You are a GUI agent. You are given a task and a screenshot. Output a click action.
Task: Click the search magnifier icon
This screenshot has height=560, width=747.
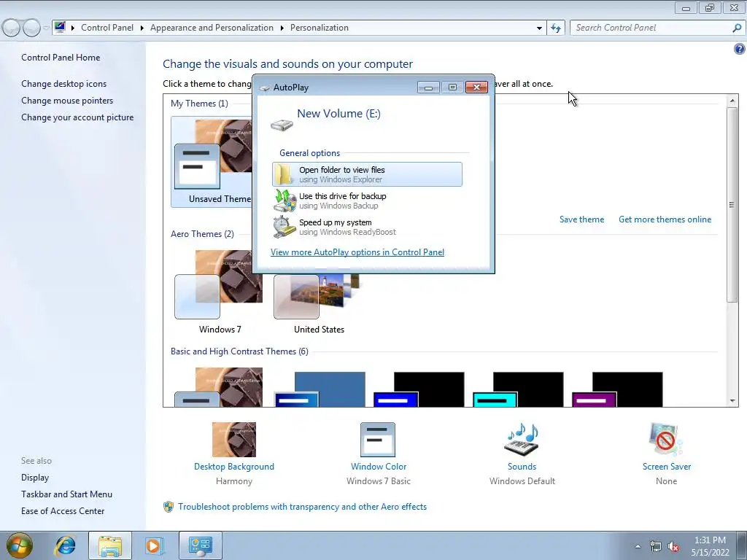[x=737, y=28]
